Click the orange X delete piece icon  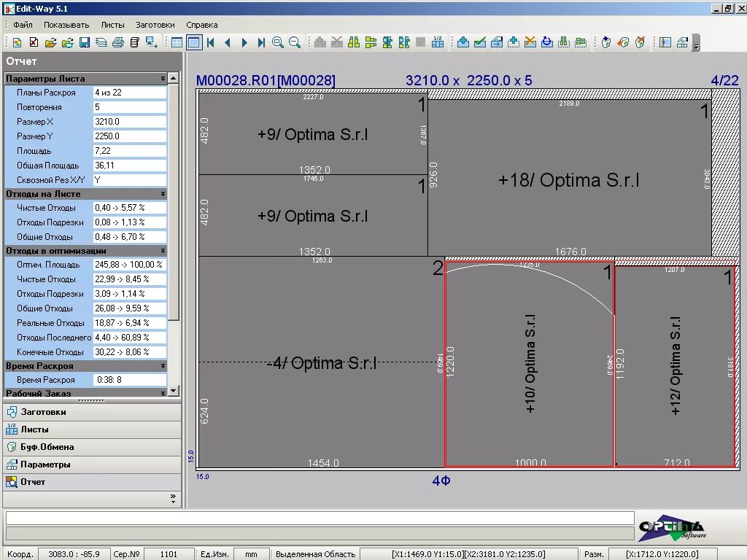click(530, 42)
